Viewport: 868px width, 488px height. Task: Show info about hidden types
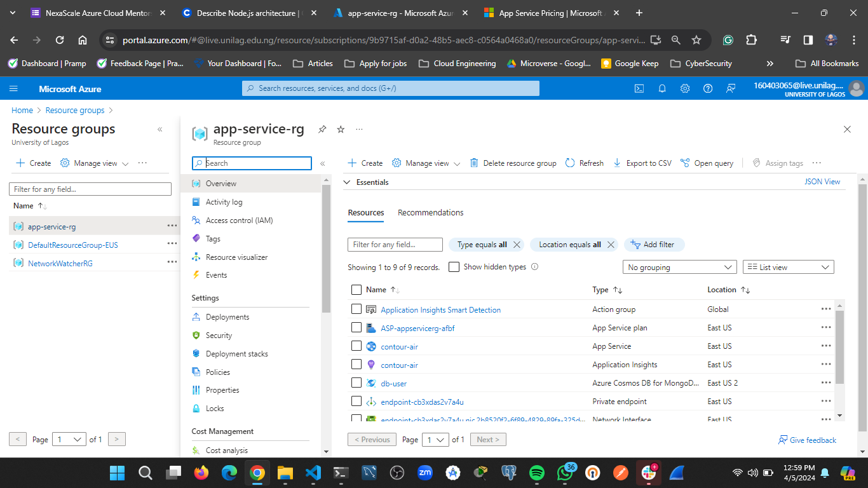pyautogui.click(x=534, y=267)
